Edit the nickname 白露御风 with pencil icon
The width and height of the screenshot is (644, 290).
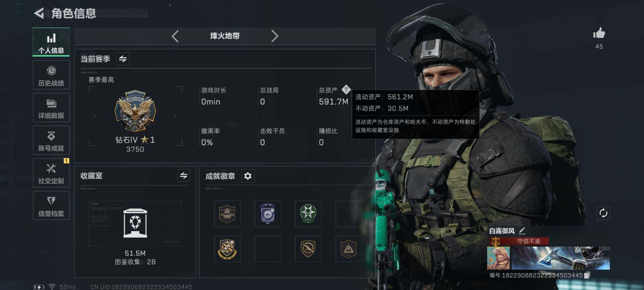click(x=522, y=231)
